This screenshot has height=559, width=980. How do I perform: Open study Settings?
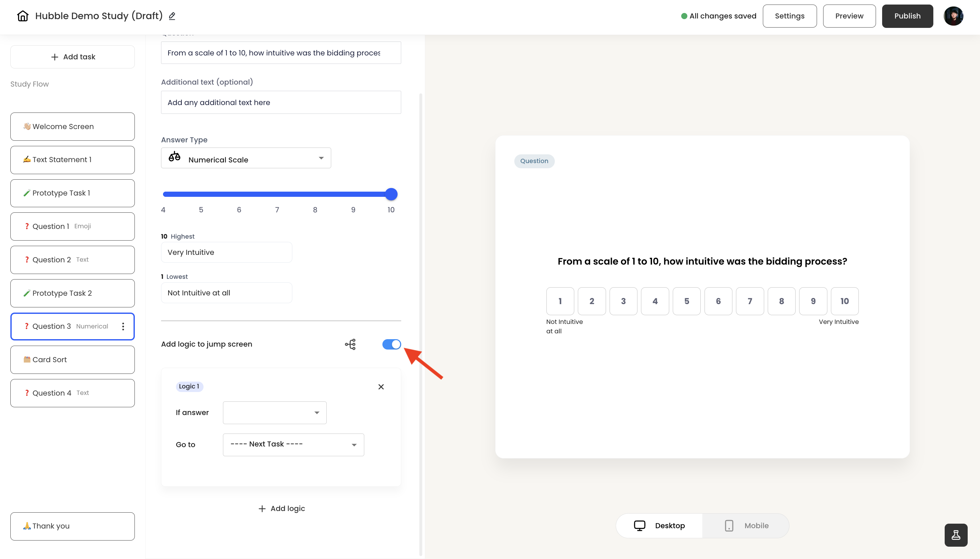790,16
